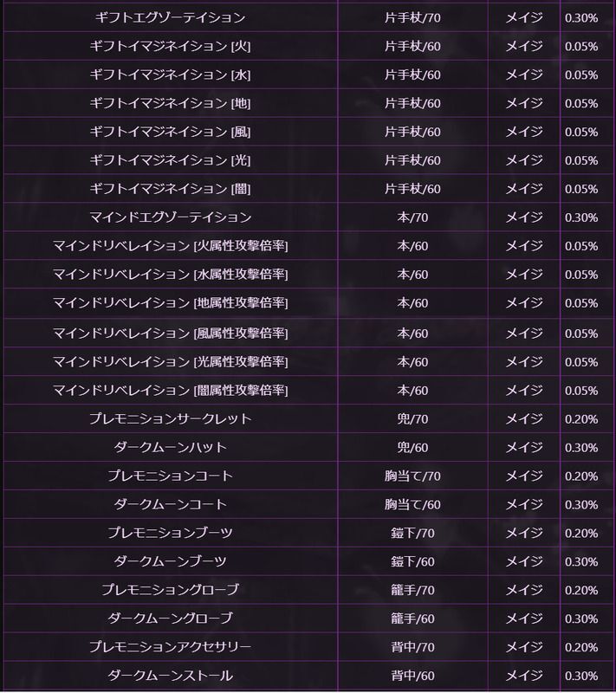Click the 片手杖/70 equipment type cell
Image resolution: width=616 pixels, height=693 pixels.
pos(412,17)
